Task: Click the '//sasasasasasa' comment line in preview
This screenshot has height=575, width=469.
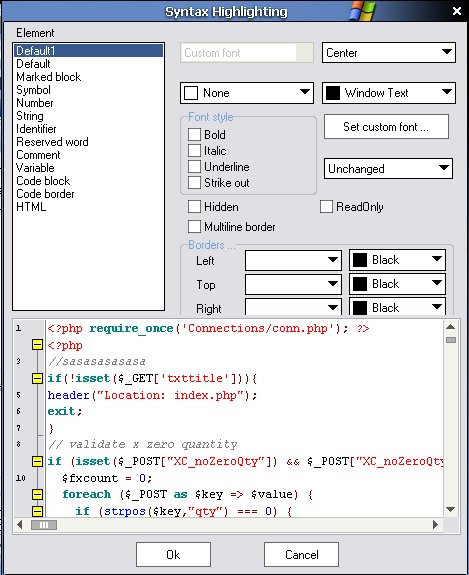Action: 97,362
